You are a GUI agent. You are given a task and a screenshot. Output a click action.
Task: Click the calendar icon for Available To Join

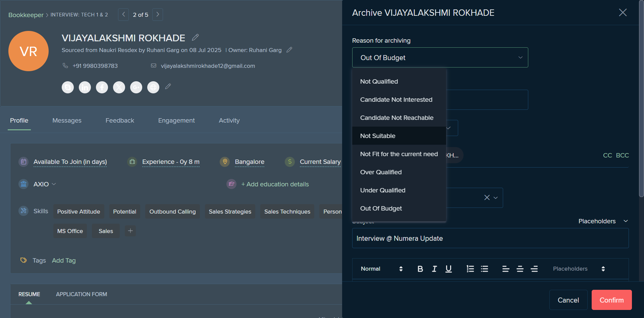tap(23, 162)
